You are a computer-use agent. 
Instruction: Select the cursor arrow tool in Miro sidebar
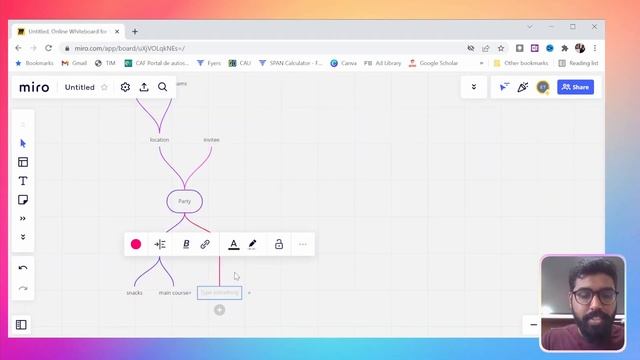click(23, 144)
